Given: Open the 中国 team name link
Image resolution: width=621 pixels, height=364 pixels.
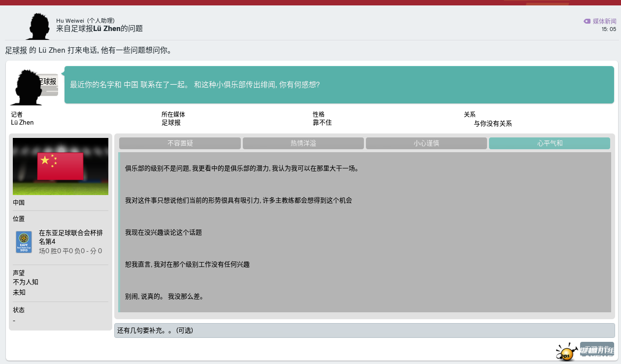Looking at the screenshot, I should (x=19, y=203).
